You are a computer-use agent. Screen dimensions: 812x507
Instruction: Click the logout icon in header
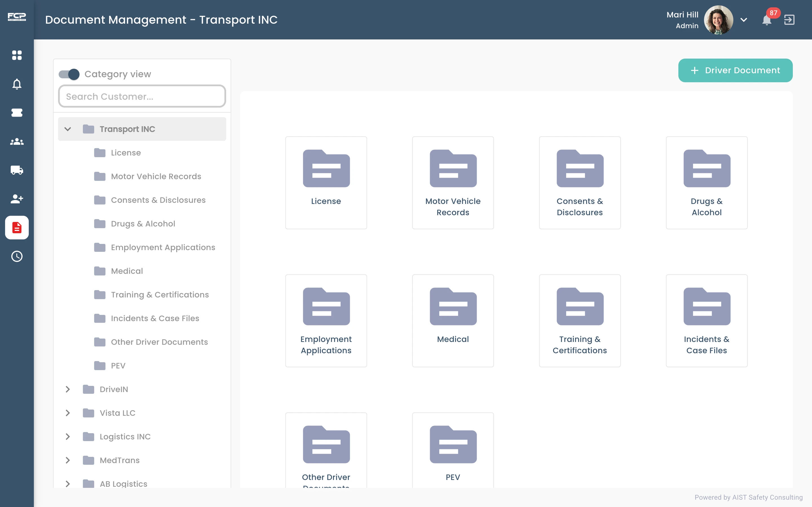tap(789, 20)
